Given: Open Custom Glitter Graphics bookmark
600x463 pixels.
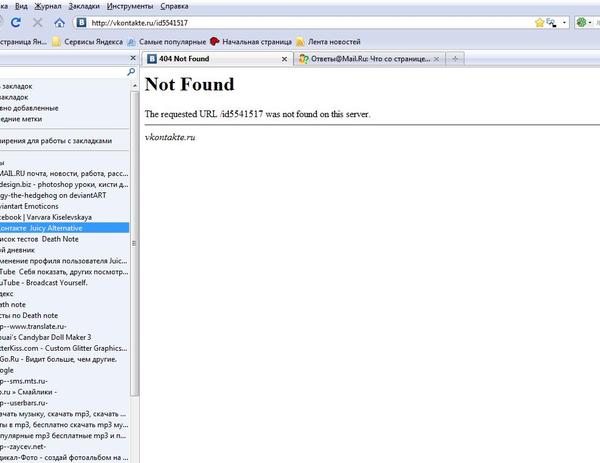Looking at the screenshot, I should (64, 348).
